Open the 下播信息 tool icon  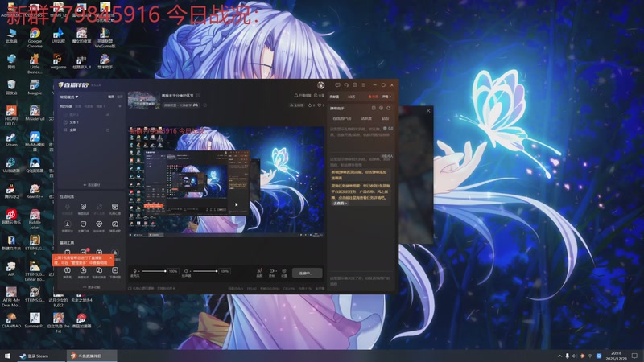(115, 272)
